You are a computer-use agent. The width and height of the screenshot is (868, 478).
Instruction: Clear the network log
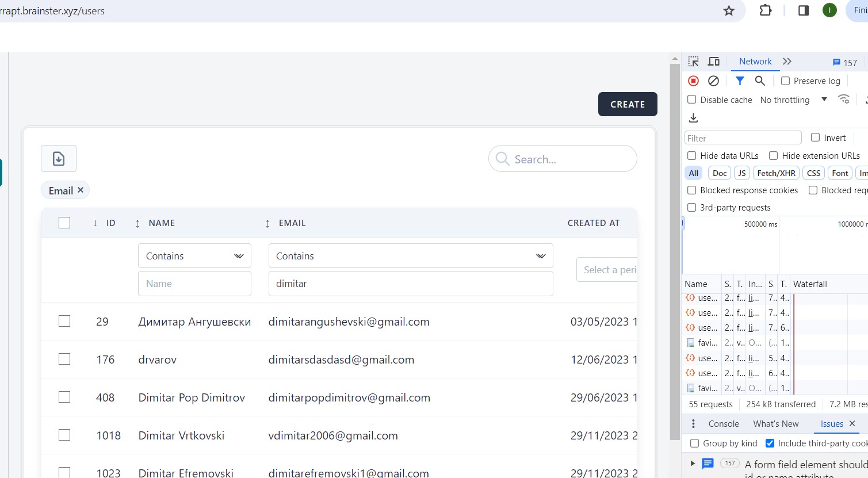pos(713,81)
